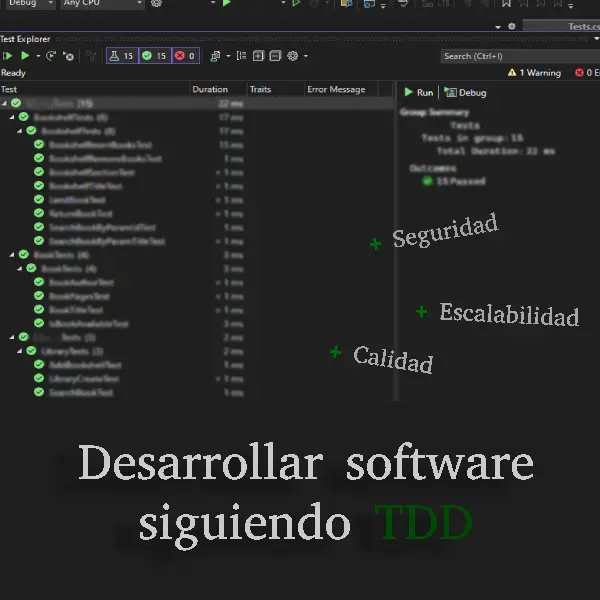Click the green Run tests play icon
The width and height of the screenshot is (600, 600).
pos(25,56)
